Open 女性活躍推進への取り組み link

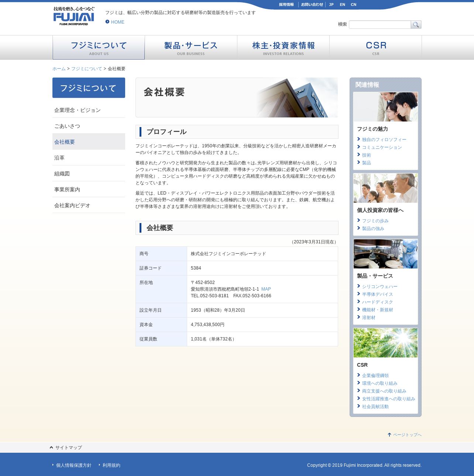pyautogui.click(x=388, y=399)
